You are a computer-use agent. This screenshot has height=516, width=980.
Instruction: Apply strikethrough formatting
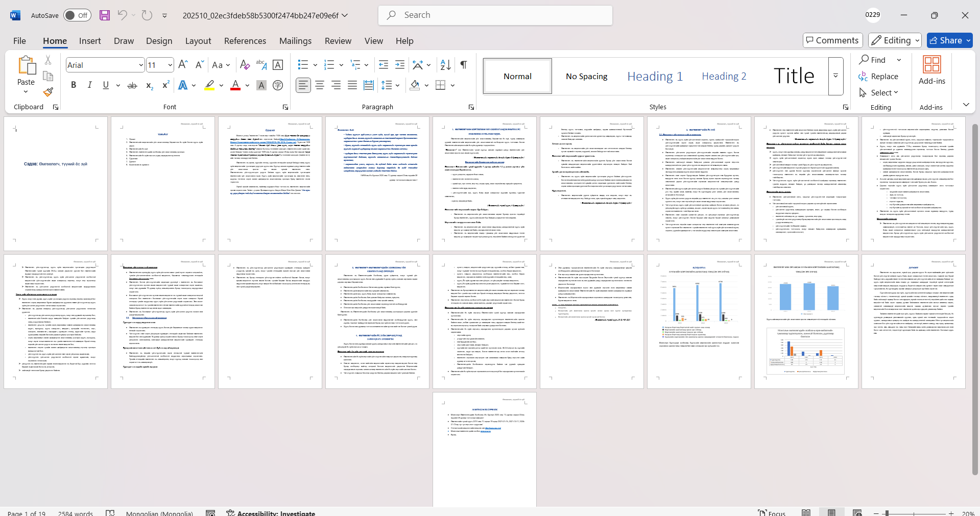click(x=132, y=85)
